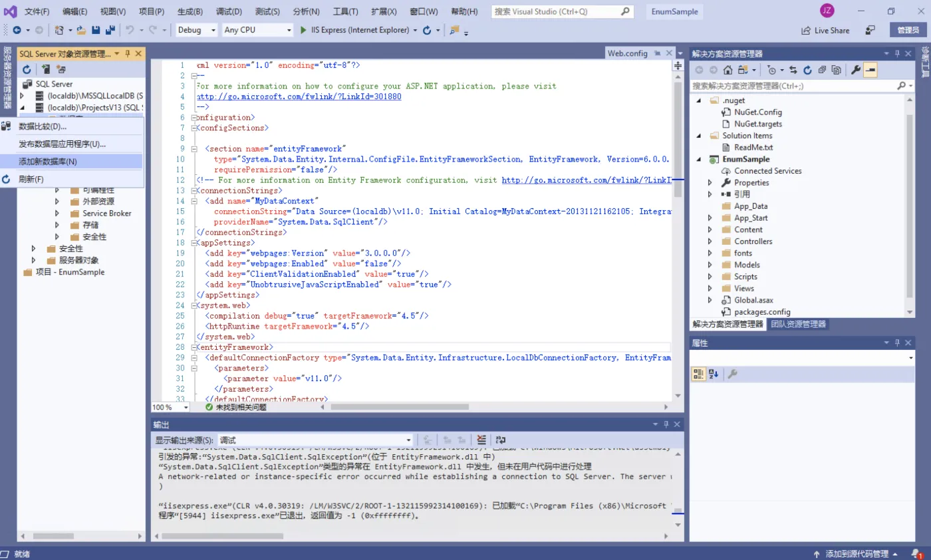Expand the (localdb)\MSSQLLocalDB server node
Image resolution: width=931 pixels, height=560 pixels.
21,96
